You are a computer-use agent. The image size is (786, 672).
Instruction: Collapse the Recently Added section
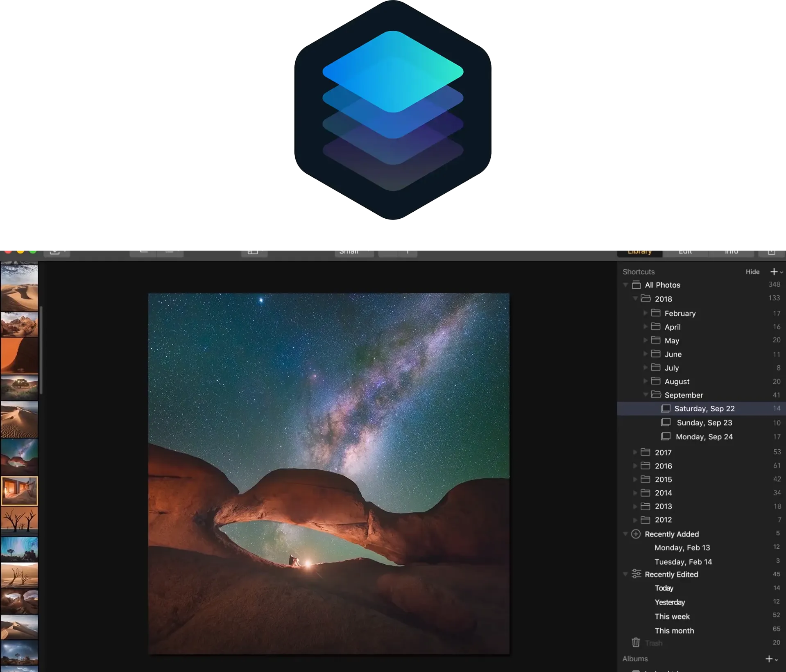click(625, 534)
